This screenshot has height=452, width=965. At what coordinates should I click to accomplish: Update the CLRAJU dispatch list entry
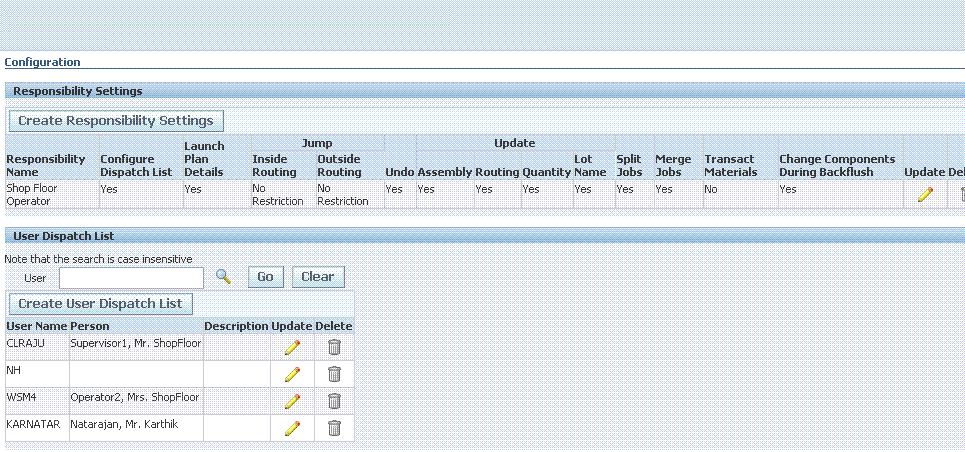click(292, 347)
